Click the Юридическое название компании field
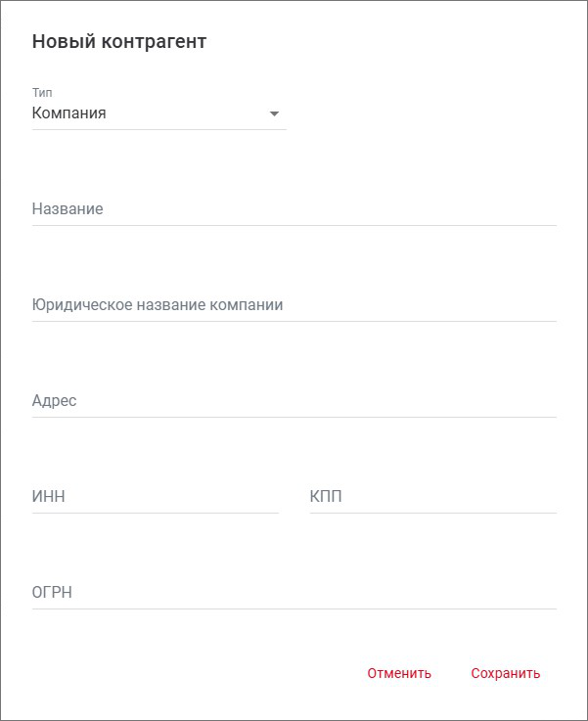 coord(294,305)
